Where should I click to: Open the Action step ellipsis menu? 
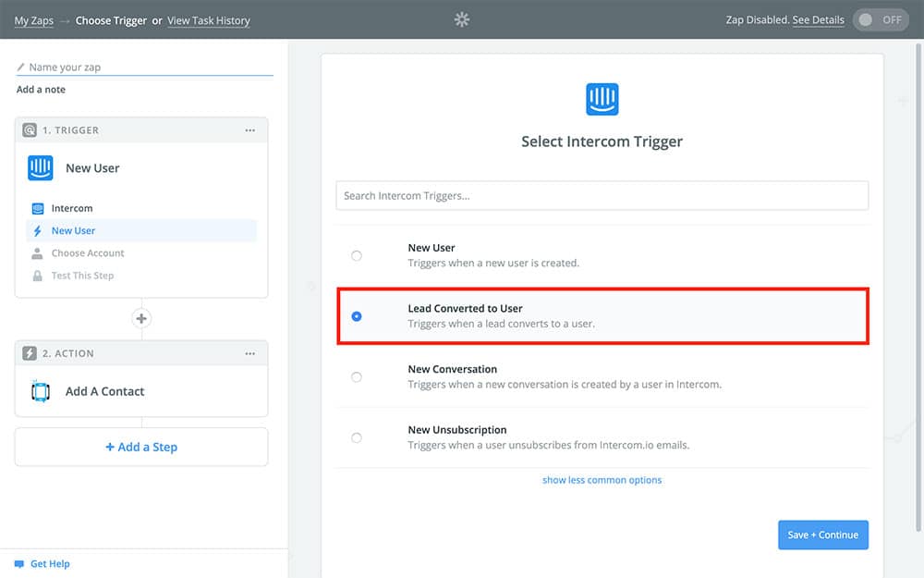[x=250, y=353]
